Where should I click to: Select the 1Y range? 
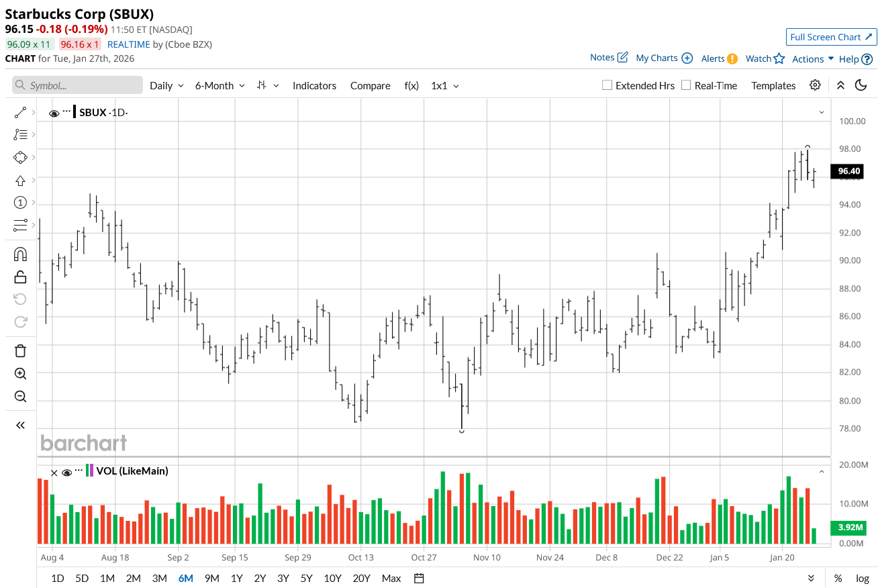click(237, 579)
